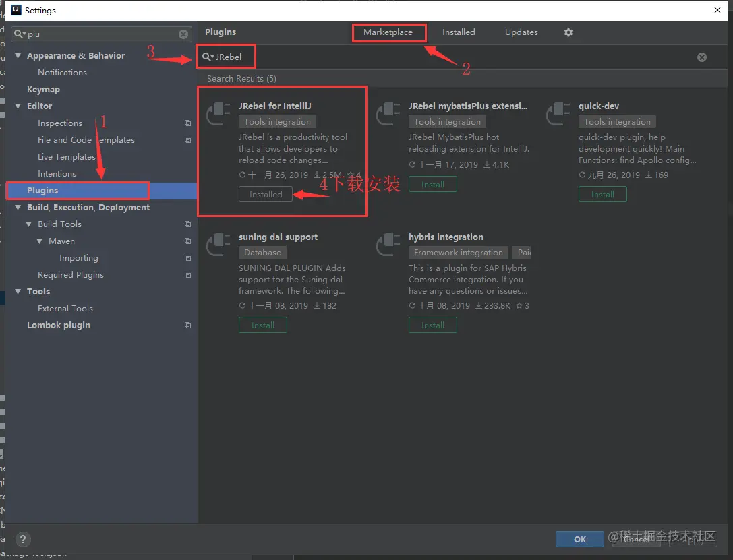Collapse the Editor section
The height and width of the screenshot is (560, 733).
(18, 106)
